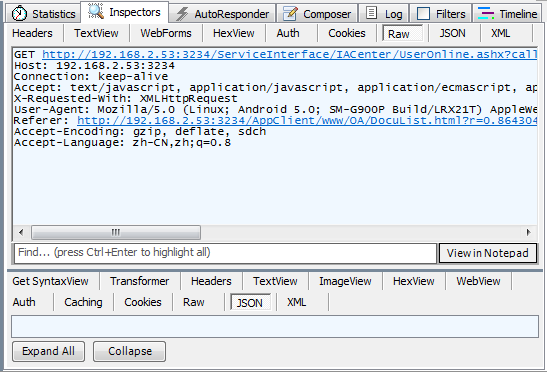This screenshot has width=547, height=372.
Task: Select the request Cookies tab
Action: [347, 33]
